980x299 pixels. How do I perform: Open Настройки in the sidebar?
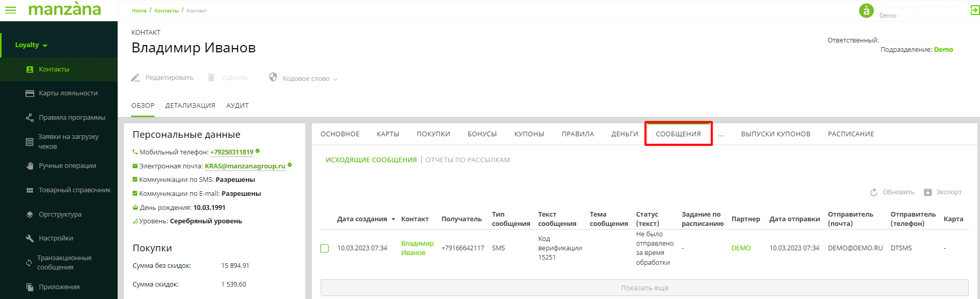point(55,238)
